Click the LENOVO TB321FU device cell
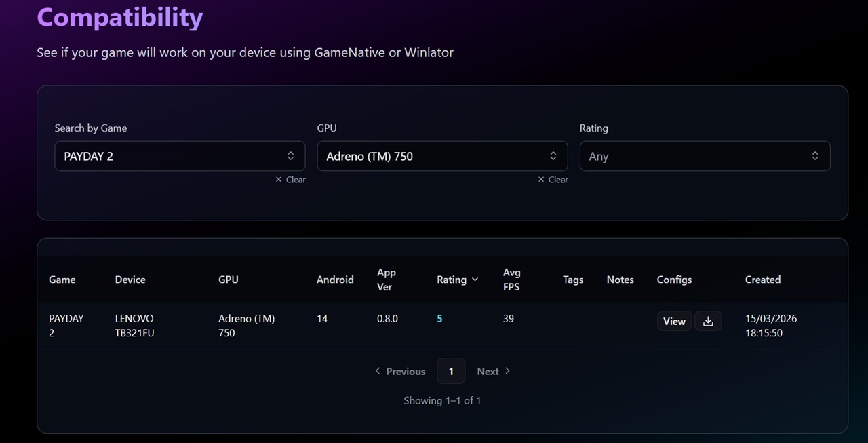Screen dimensions: 868x443 [135, 326]
